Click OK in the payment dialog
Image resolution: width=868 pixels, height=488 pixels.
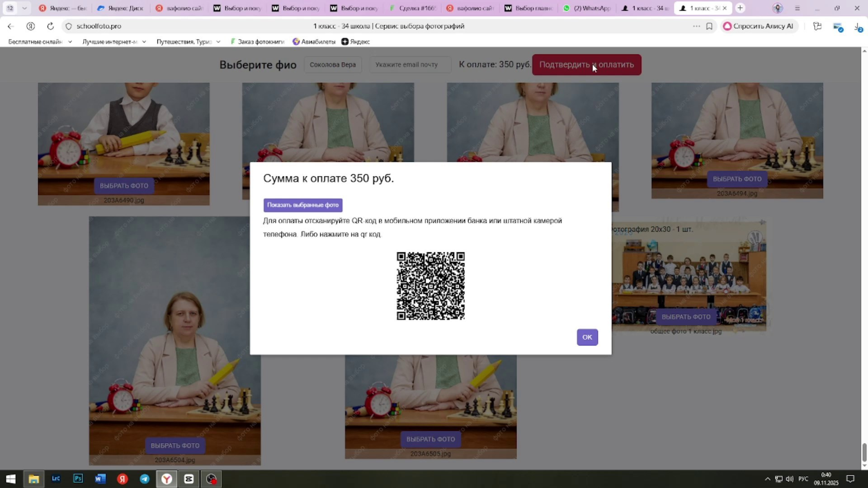587,337
